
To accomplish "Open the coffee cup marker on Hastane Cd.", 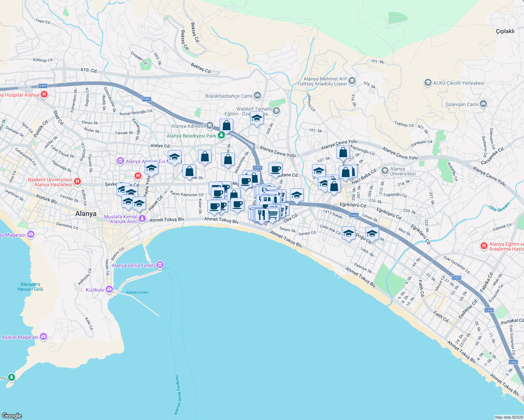I will click(276, 169).
